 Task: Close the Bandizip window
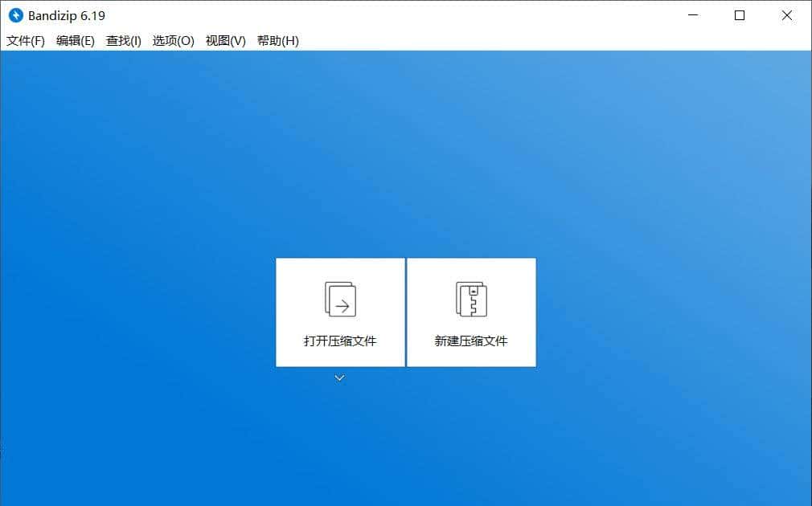point(786,15)
